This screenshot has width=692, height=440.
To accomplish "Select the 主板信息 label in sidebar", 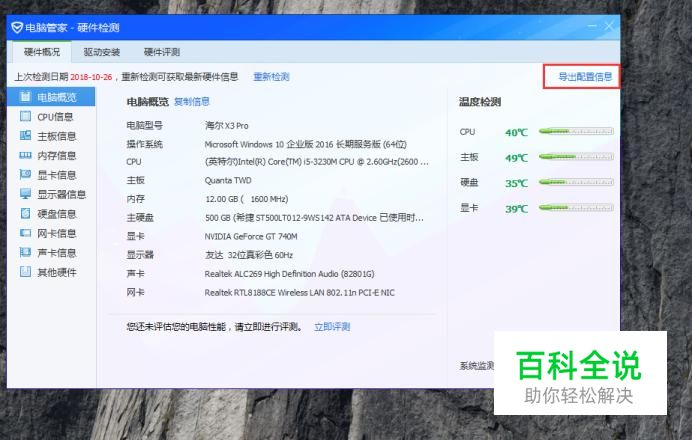I will (x=56, y=136).
